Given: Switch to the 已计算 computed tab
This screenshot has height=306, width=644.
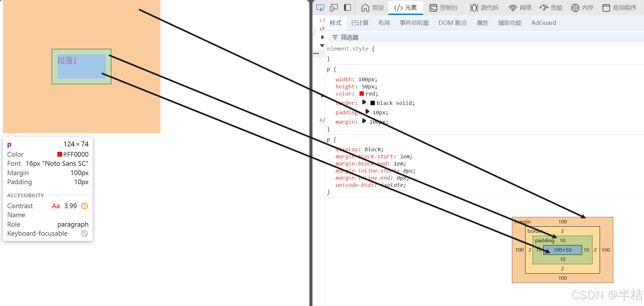Looking at the screenshot, I should (360, 23).
